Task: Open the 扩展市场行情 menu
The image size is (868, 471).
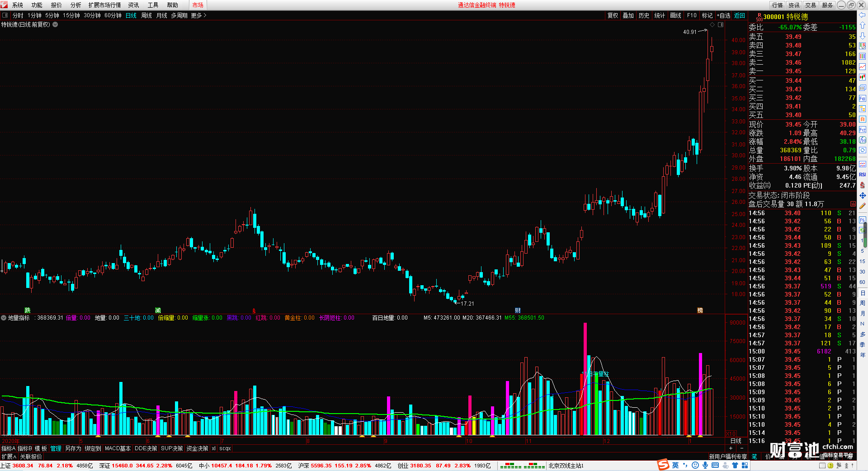Action: pyautogui.click(x=104, y=5)
